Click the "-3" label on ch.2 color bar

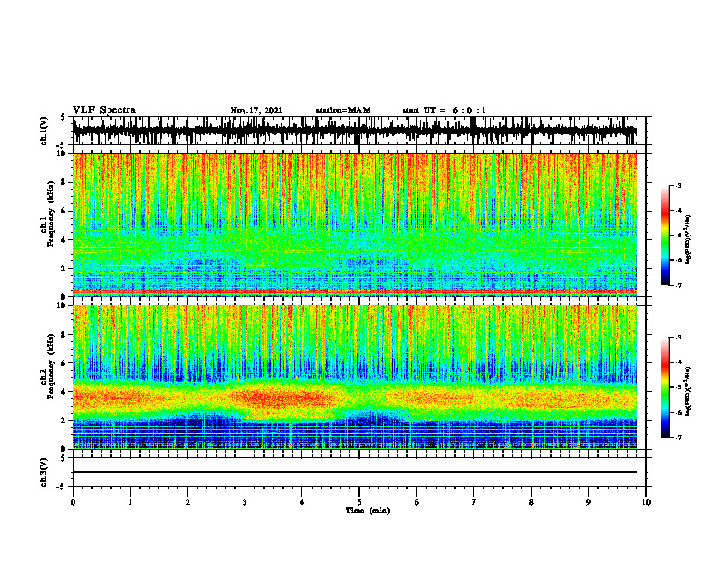[x=678, y=338]
